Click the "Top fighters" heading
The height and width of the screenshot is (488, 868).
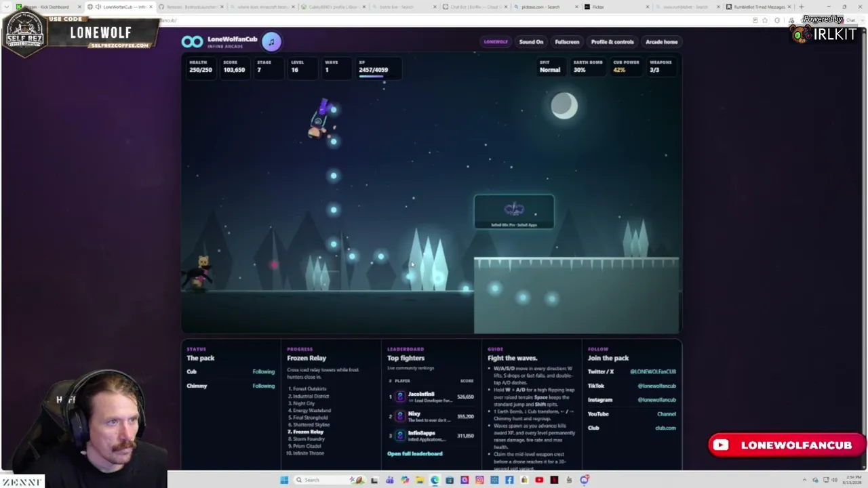click(x=406, y=358)
